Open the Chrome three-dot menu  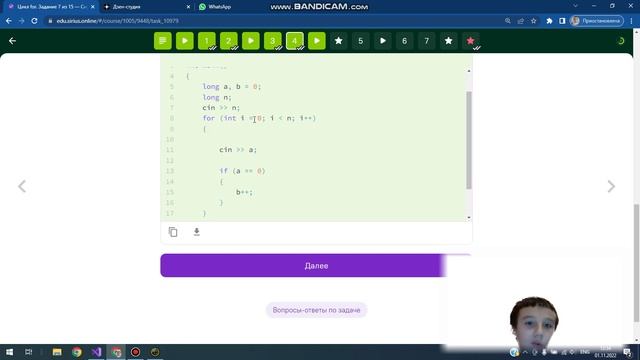[x=631, y=21]
